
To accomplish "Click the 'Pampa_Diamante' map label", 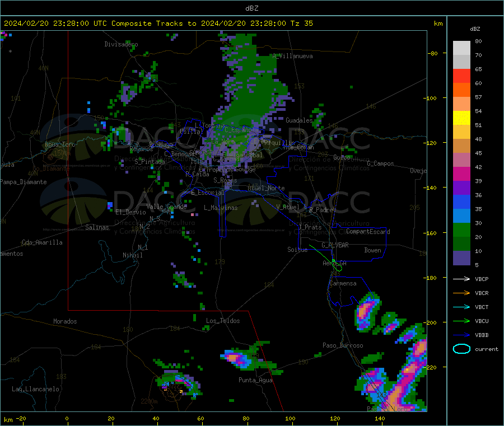I will pos(23,182).
